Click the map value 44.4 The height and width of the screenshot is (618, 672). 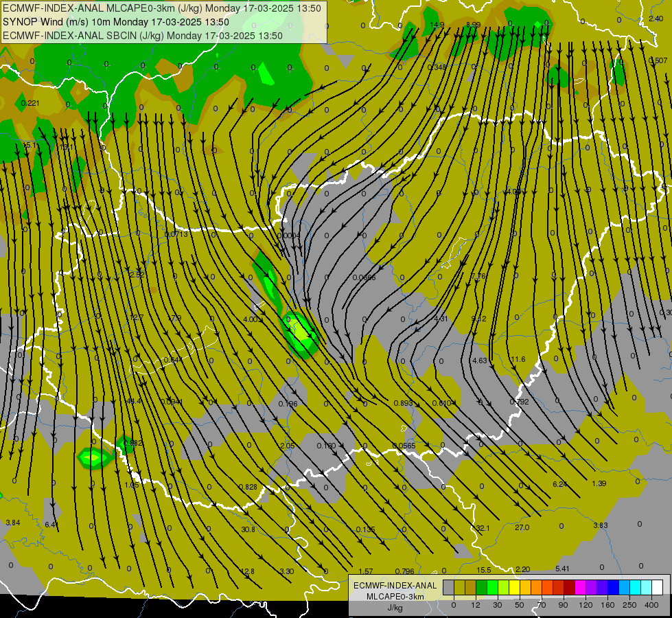click(x=134, y=402)
